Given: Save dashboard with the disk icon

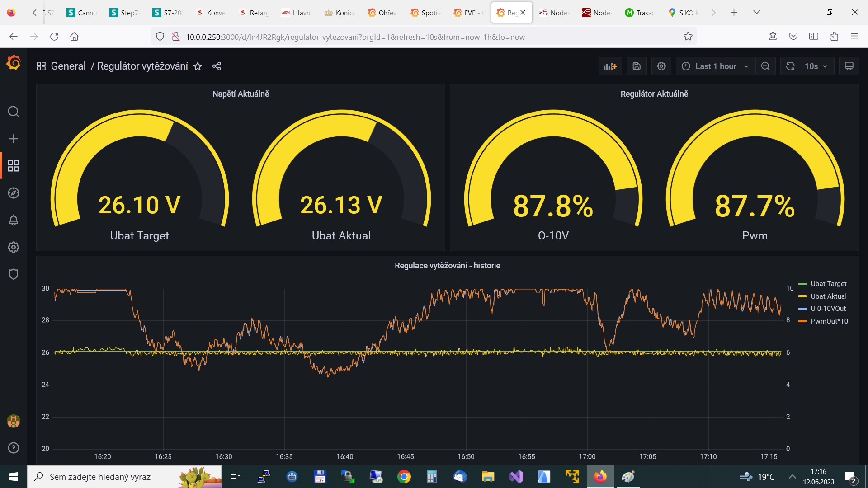Looking at the screenshot, I should pos(637,66).
